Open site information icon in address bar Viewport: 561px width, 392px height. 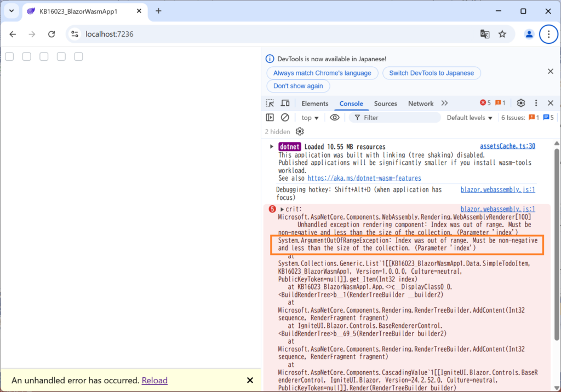75,34
